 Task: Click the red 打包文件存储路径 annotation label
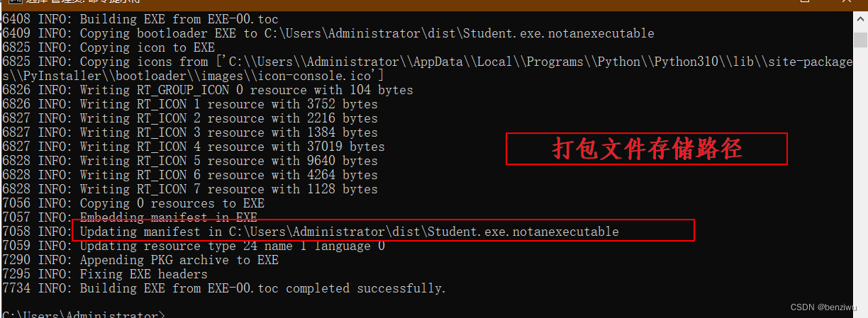[x=647, y=149]
